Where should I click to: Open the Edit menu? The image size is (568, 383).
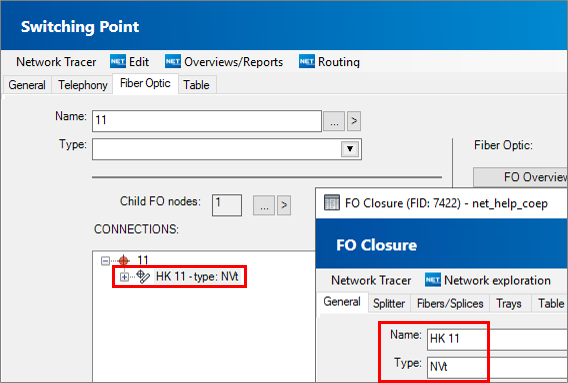pos(139,62)
